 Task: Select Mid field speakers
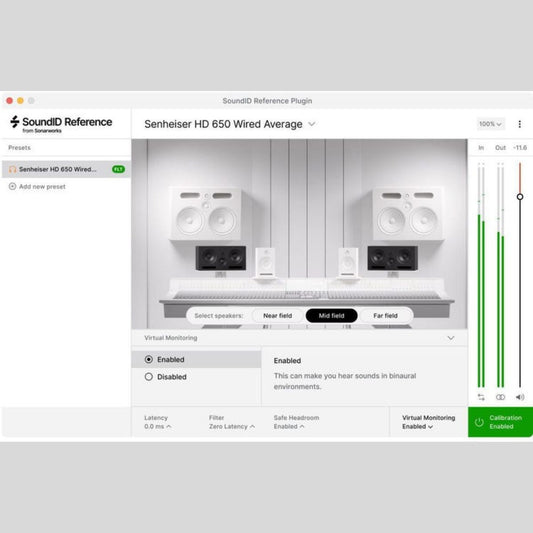tap(331, 315)
